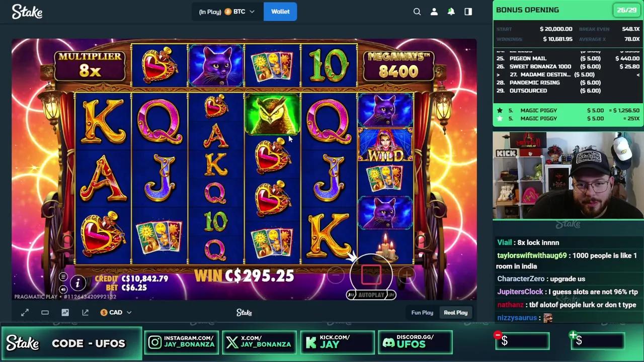644x362 pixels.
Task: Enter fullscreen mode for the game
Action: point(25,313)
